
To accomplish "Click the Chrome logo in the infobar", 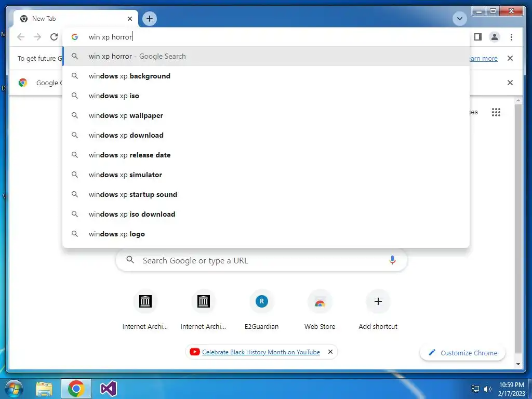I will click(23, 83).
